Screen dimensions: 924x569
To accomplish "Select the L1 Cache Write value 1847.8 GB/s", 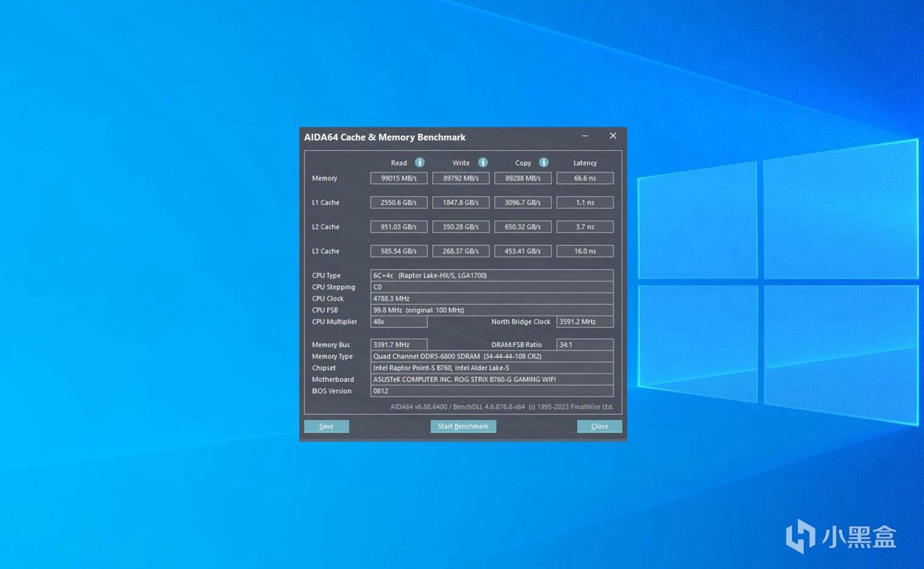I will [x=461, y=202].
